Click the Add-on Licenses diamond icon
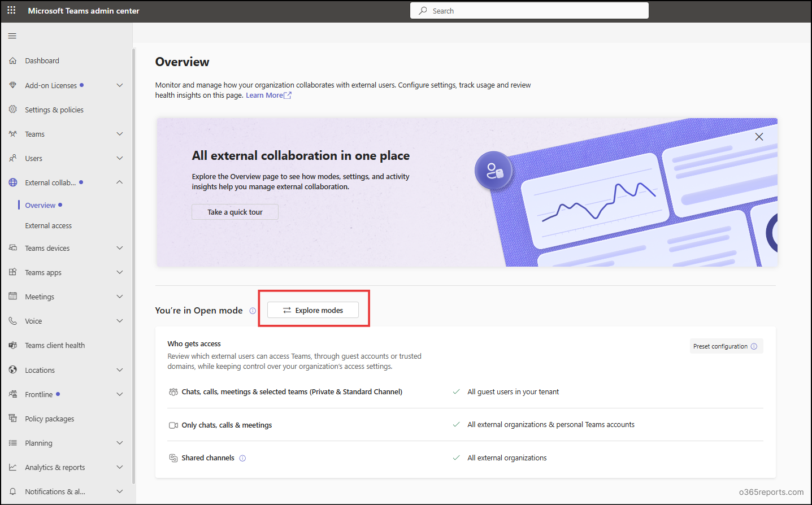The image size is (812, 505). coord(13,85)
